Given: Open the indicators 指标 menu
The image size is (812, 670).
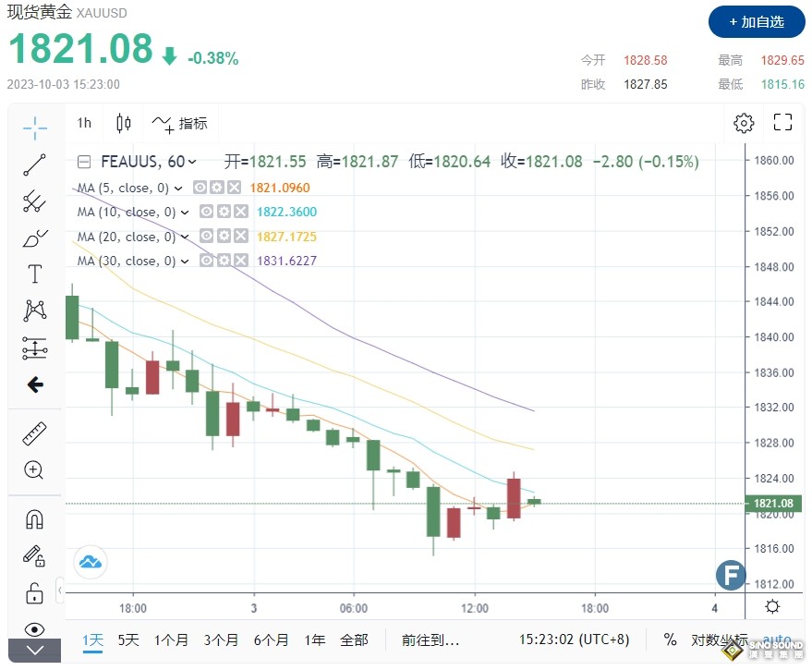Looking at the screenshot, I should click(180, 123).
